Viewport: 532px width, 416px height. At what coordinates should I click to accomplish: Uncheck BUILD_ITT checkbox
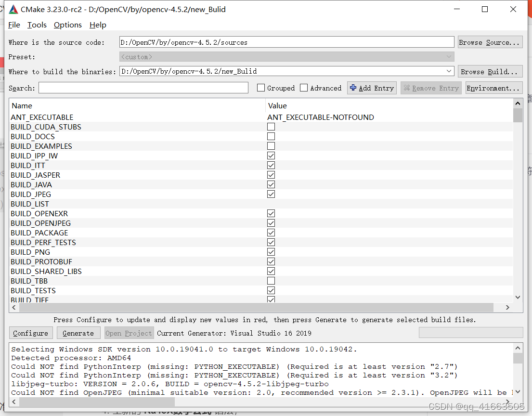click(271, 165)
